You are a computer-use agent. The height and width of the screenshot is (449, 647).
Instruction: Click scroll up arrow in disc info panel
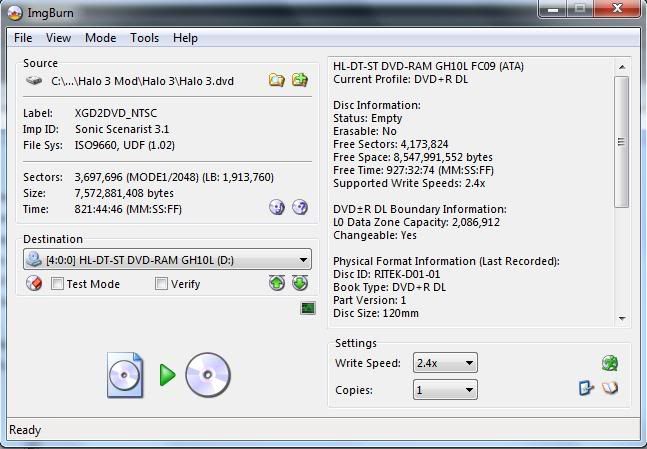[622, 67]
